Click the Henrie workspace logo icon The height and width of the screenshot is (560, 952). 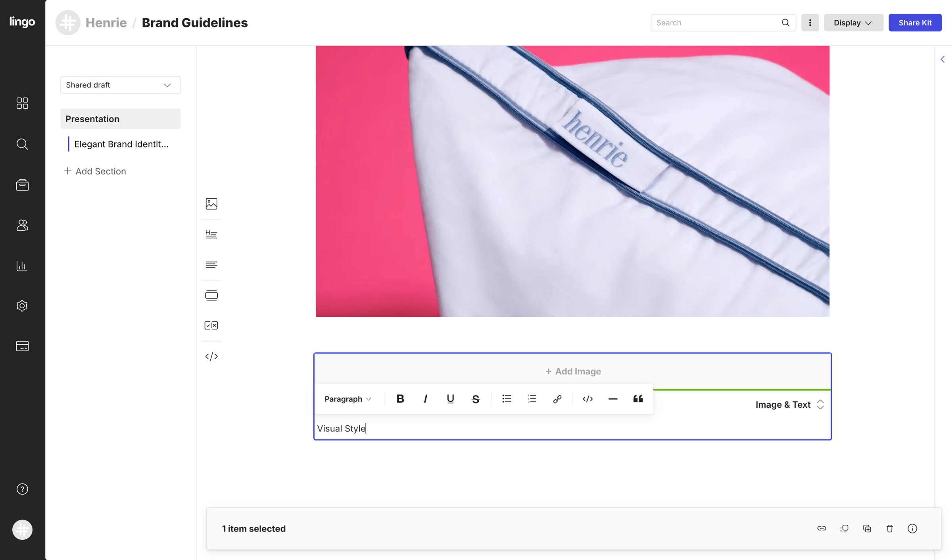point(68,23)
